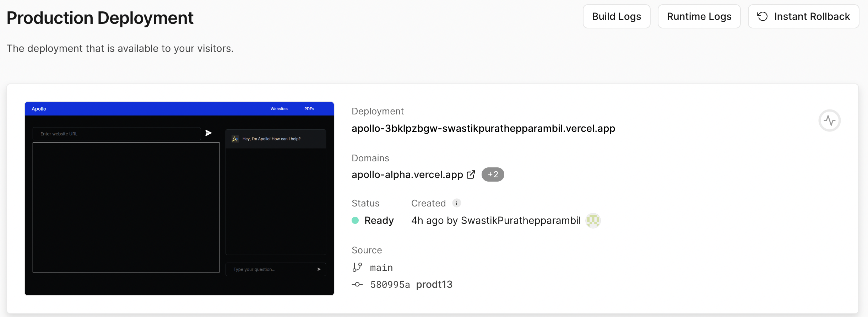Open the deployment URL apollo-3bklpzbgw link
The height and width of the screenshot is (317, 868).
click(483, 128)
